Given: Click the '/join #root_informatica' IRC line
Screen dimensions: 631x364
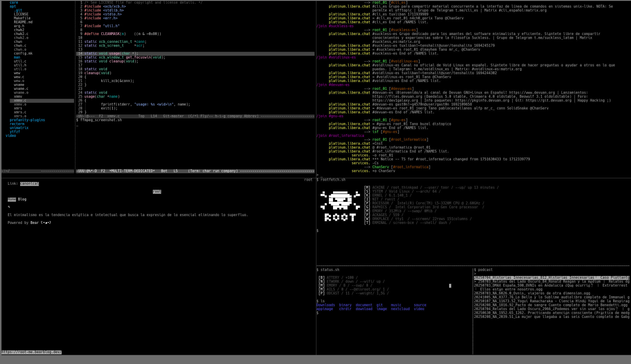Looking at the screenshot, I should [340, 136].
